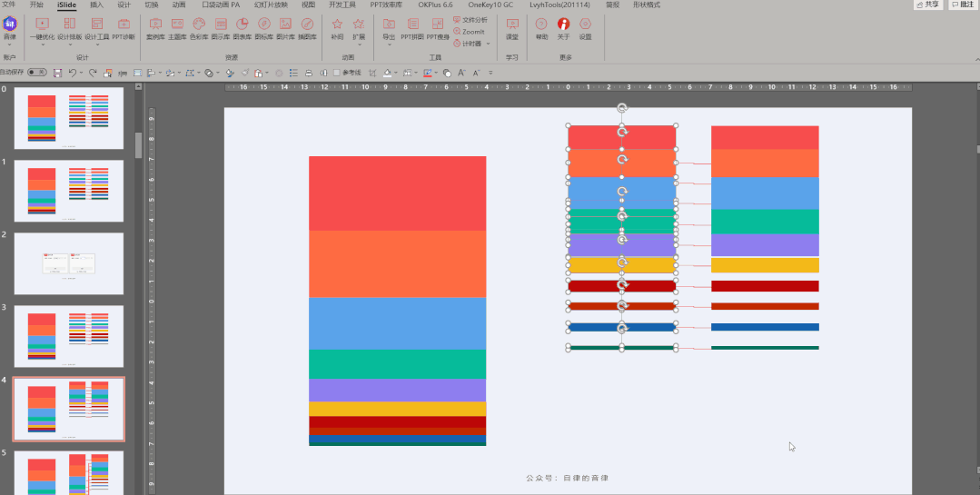Expand the 设计排版 dropdown arrow

point(69,45)
